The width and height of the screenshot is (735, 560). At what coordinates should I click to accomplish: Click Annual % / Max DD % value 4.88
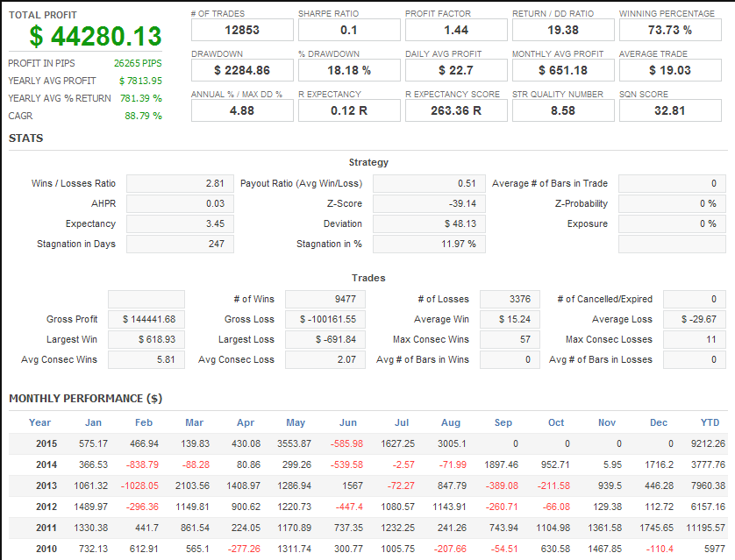coord(242,111)
